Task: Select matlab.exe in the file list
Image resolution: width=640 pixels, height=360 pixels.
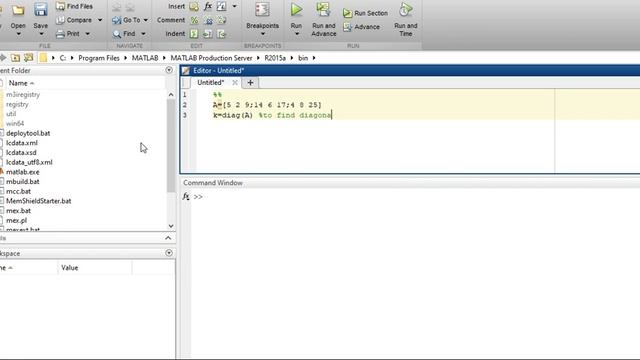Action: [x=23, y=172]
